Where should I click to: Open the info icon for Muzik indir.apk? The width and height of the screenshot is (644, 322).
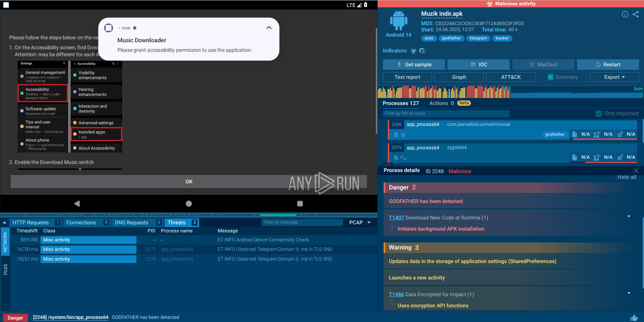click(x=625, y=14)
